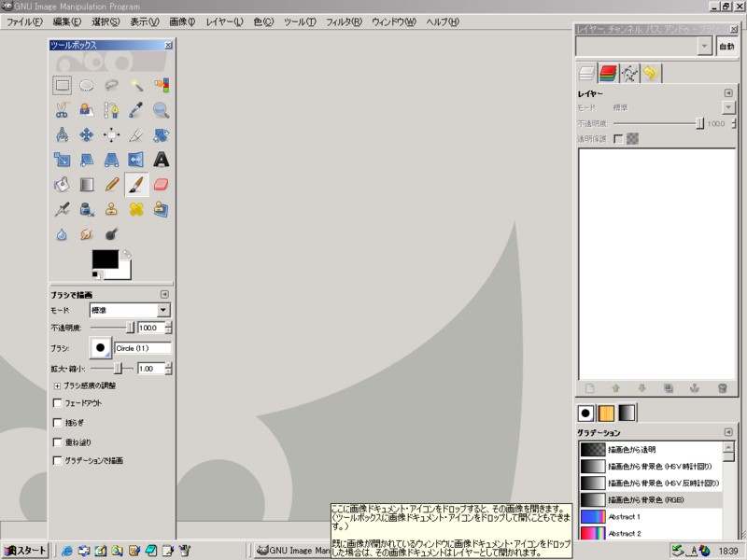Select the Fuzzy Select magic wand tool

[136, 85]
